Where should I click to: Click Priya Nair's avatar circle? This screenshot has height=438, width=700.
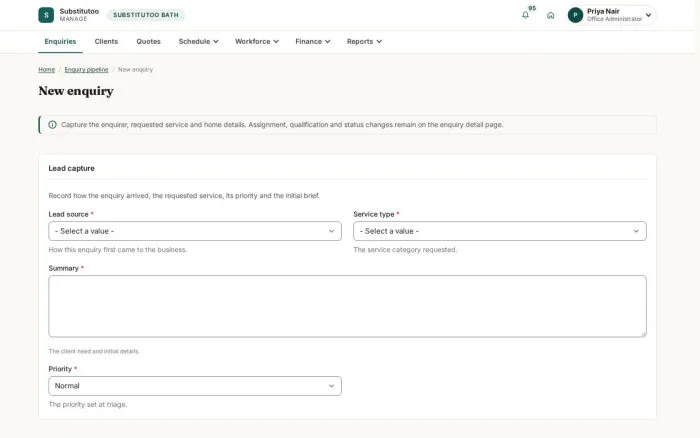[575, 15]
